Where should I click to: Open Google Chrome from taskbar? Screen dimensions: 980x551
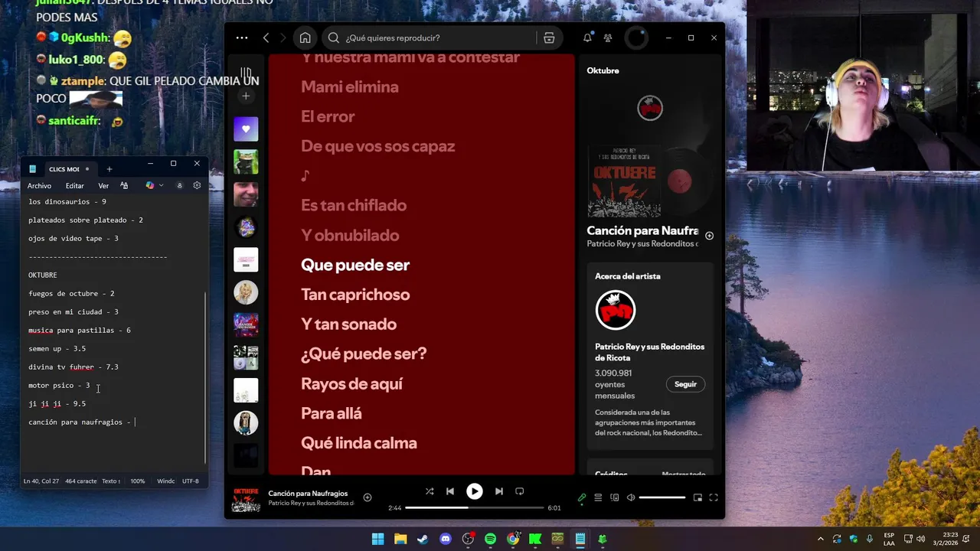tap(513, 539)
